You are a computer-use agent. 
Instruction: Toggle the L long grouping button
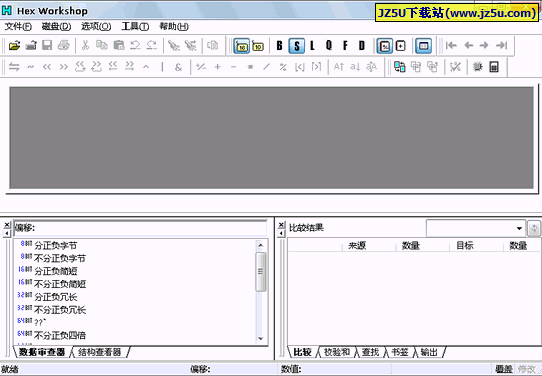312,45
